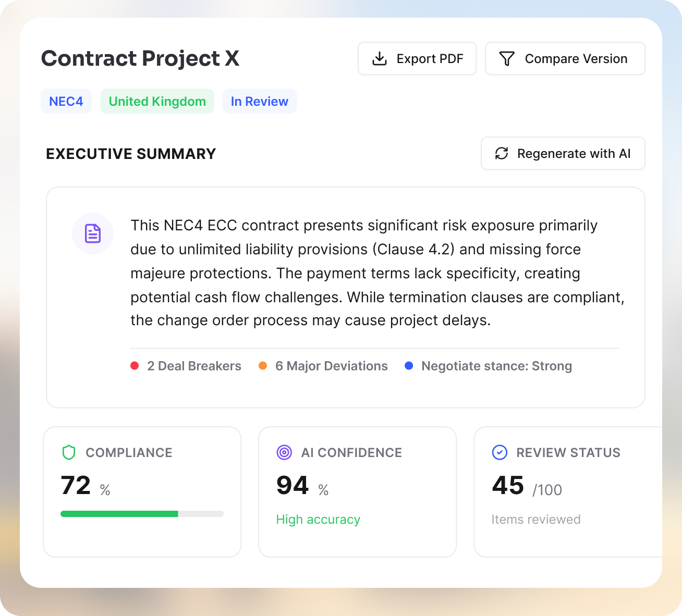Click the blue checkmark icon on Review Status
The height and width of the screenshot is (616, 682).
click(500, 452)
